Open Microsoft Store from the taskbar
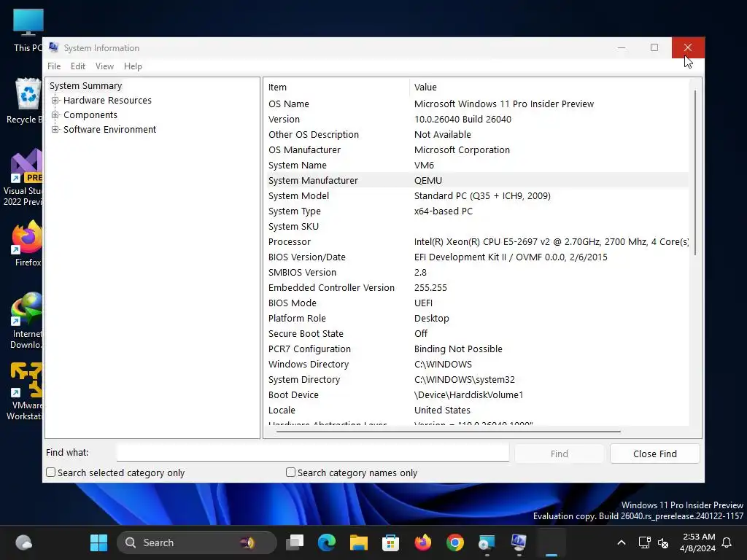This screenshot has height=560, width=747. coord(391,542)
